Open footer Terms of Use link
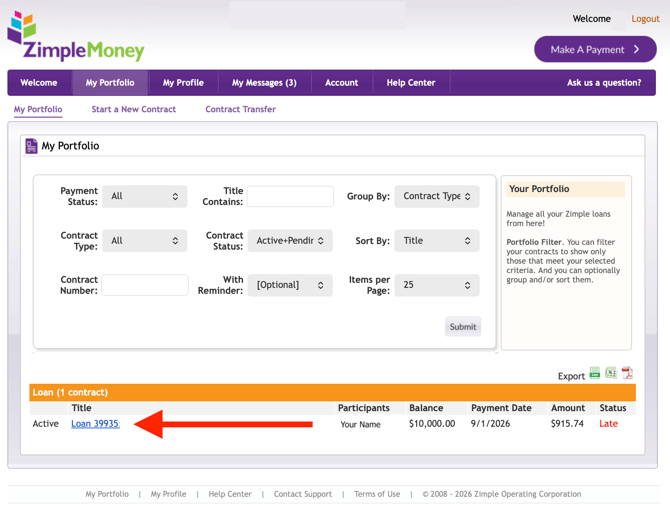This screenshot has height=514, width=670. pyautogui.click(x=377, y=494)
